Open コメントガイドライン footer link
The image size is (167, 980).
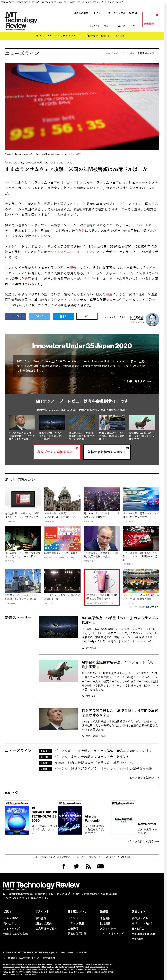[x=113, y=934]
